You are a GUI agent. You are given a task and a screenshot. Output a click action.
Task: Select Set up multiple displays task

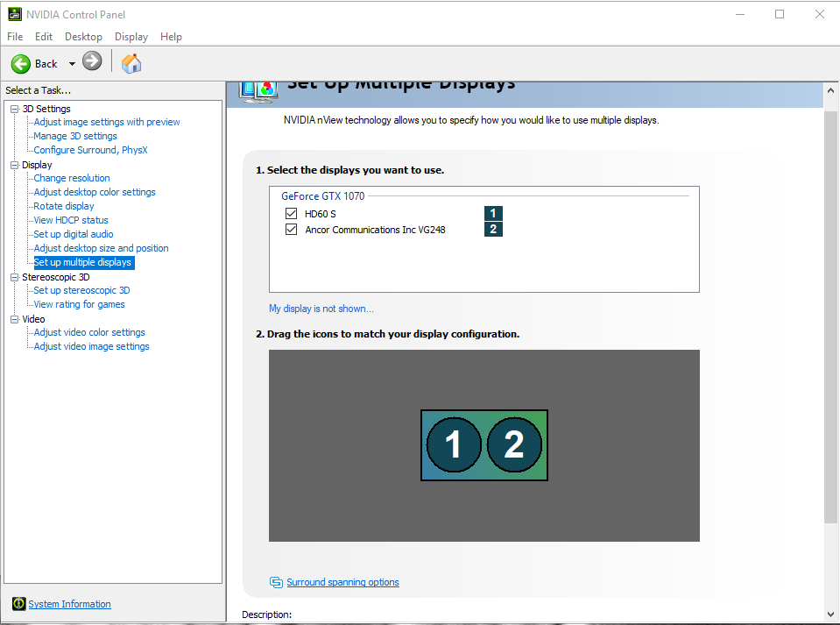83,262
